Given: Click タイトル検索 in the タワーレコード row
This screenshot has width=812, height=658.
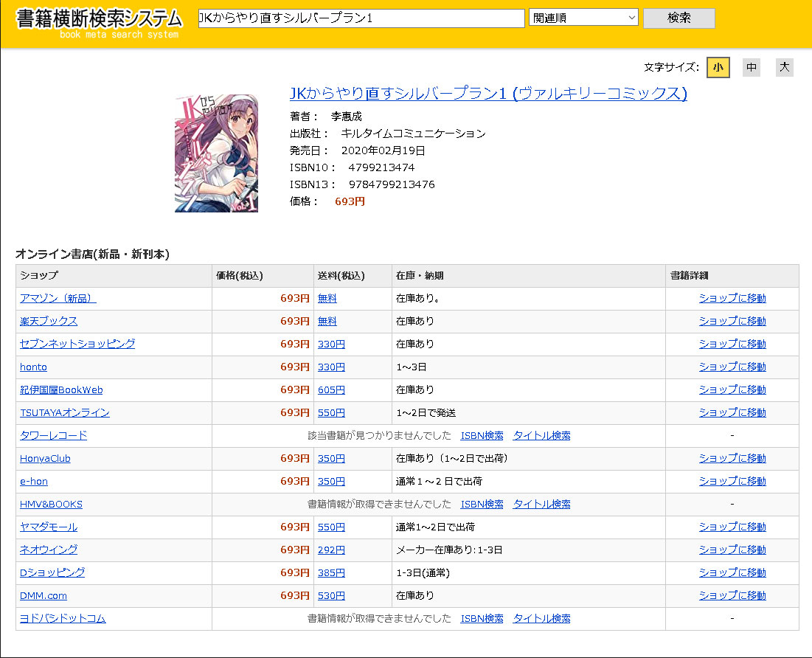Looking at the screenshot, I should 541,436.
